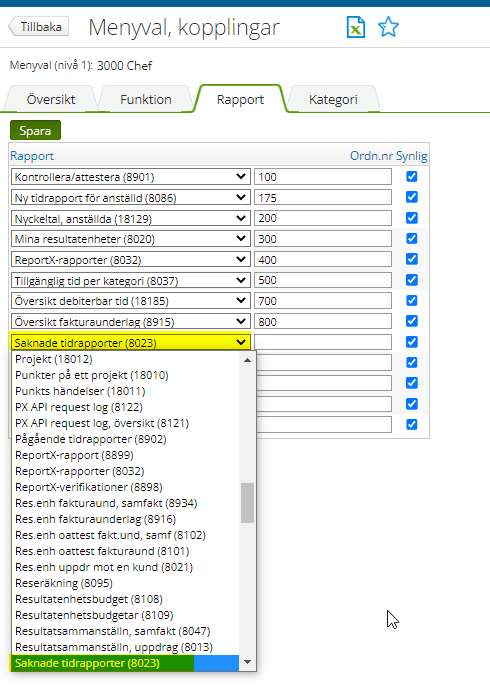
Task: Expand the ReportX-rapporter (8032) row dropdown
Action: tap(131, 260)
